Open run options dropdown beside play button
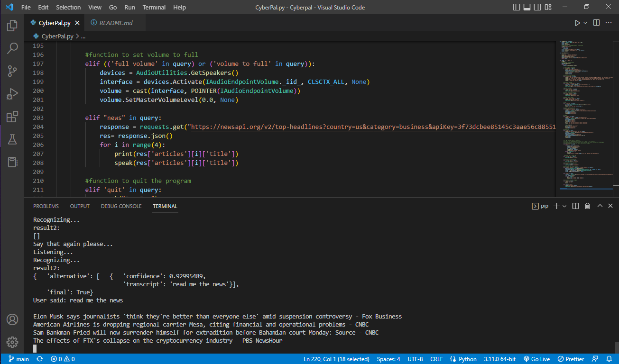This screenshot has width=619, height=364. [x=585, y=23]
